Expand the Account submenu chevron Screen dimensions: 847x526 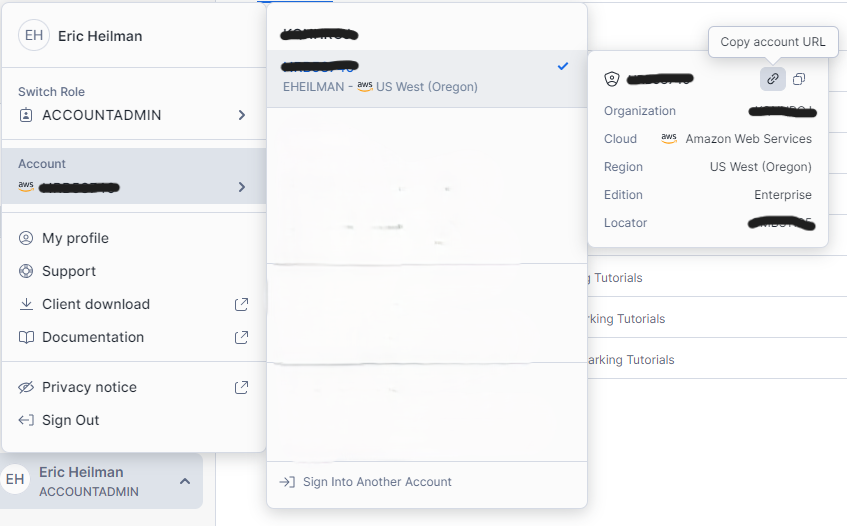pos(241,187)
